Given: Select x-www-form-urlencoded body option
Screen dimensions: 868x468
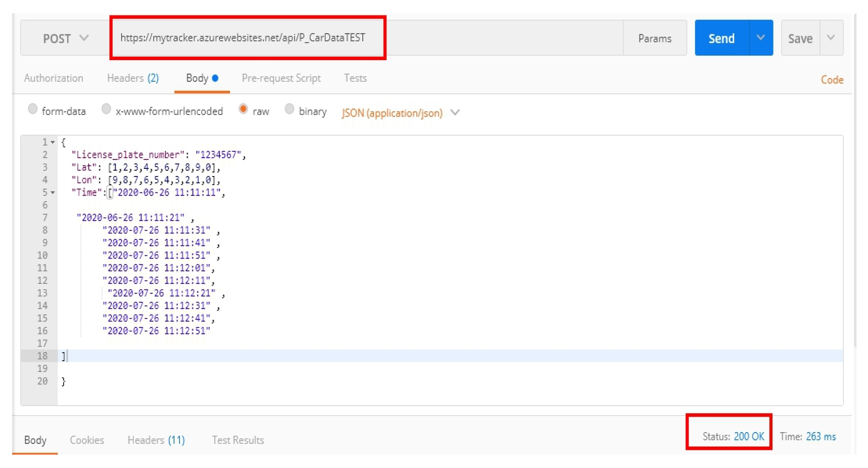Looking at the screenshot, I should [106, 109].
